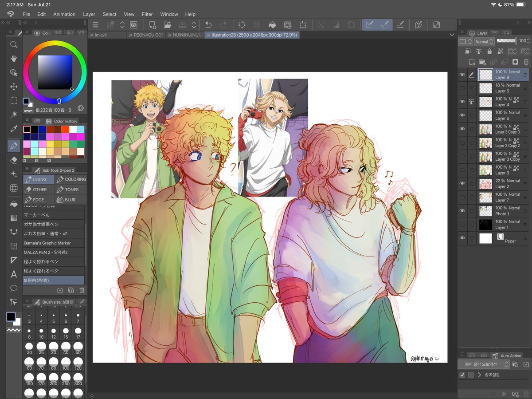
Task: Hide Layer 6 with its eye icon
Action: coord(463,115)
